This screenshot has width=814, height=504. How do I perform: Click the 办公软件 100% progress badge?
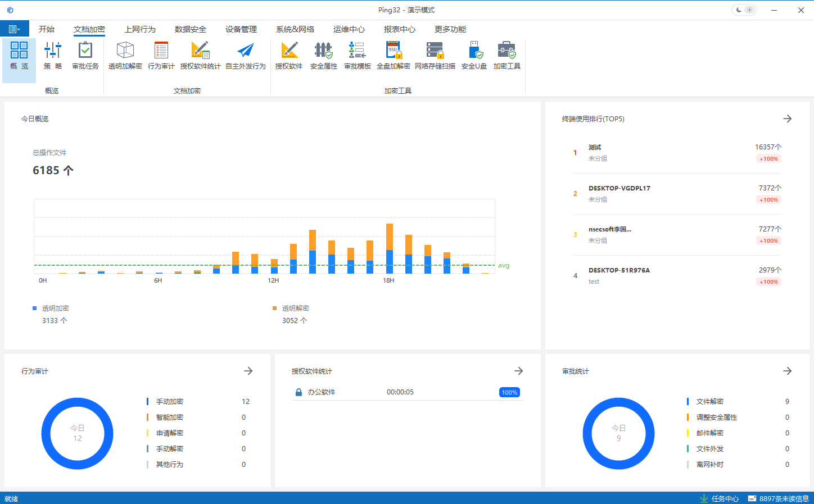tap(509, 393)
